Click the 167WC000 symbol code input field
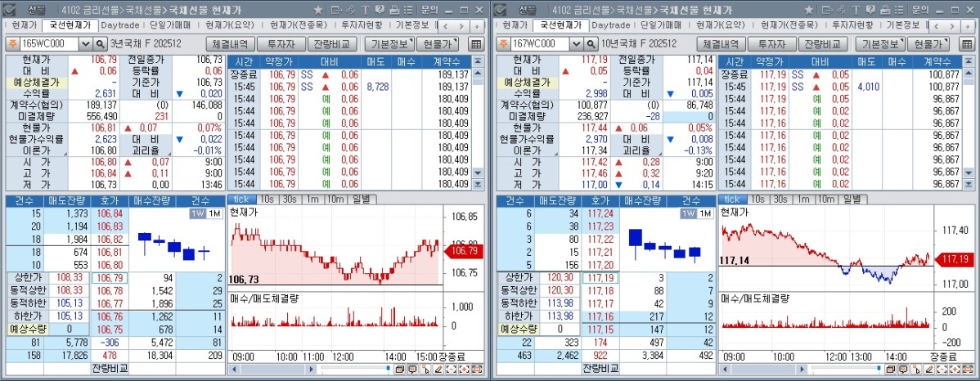The width and height of the screenshot is (980, 381). [x=540, y=44]
